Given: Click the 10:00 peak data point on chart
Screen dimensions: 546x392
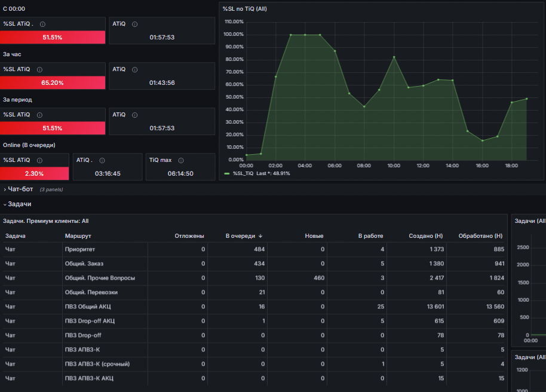Looking at the screenshot, I should point(394,57).
